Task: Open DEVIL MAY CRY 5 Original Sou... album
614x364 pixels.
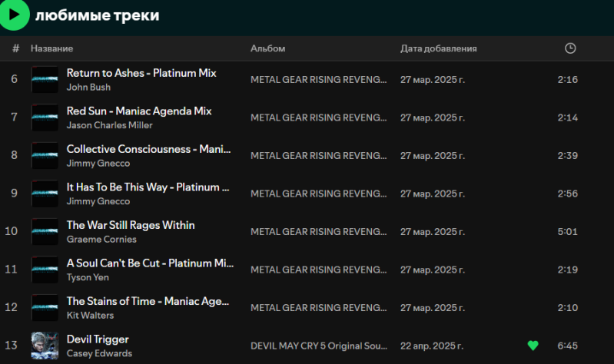Action: (x=319, y=346)
